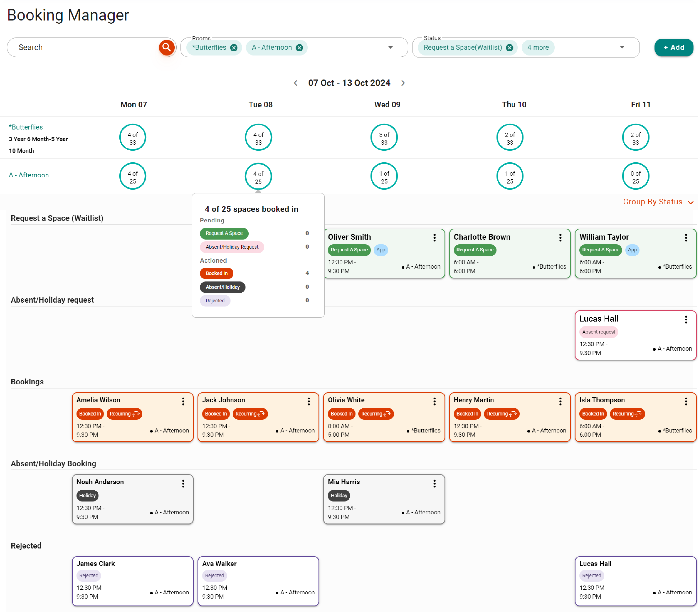Open Oliver Smith card options menu

(434, 238)
